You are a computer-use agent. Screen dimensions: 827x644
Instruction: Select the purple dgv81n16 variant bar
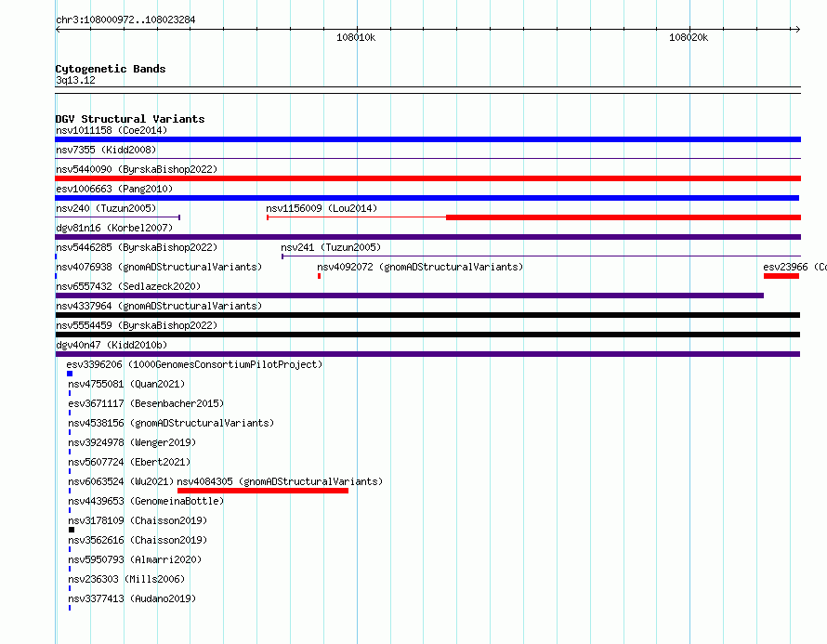[427, 237]
